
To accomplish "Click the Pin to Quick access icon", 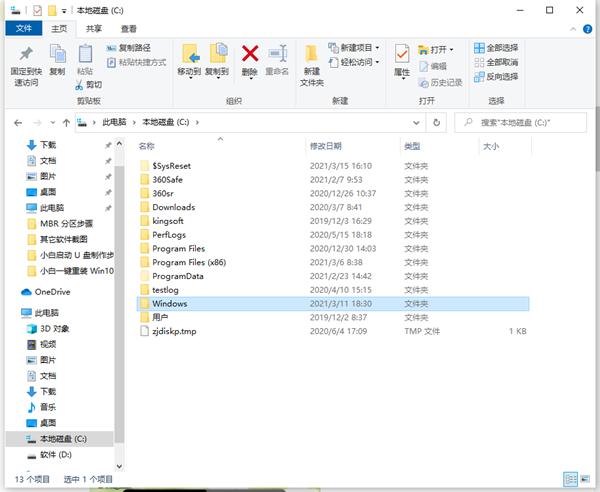I will point(26,55).
